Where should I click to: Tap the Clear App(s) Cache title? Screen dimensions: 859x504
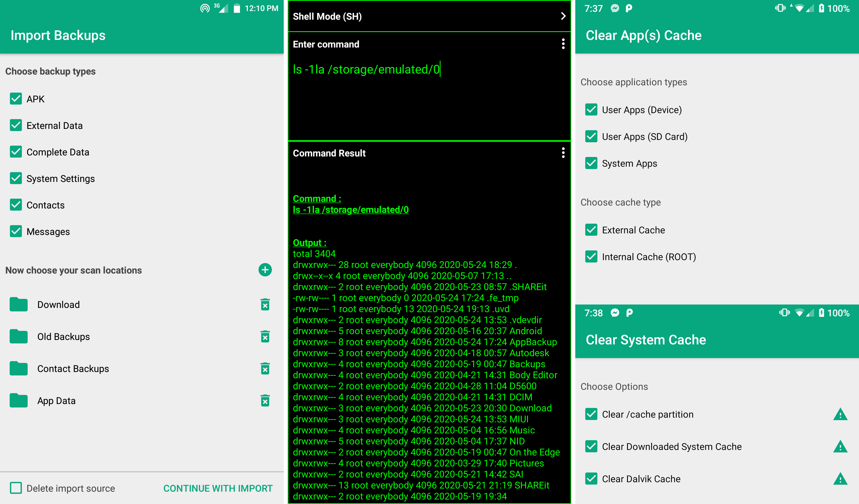point(644,35)
